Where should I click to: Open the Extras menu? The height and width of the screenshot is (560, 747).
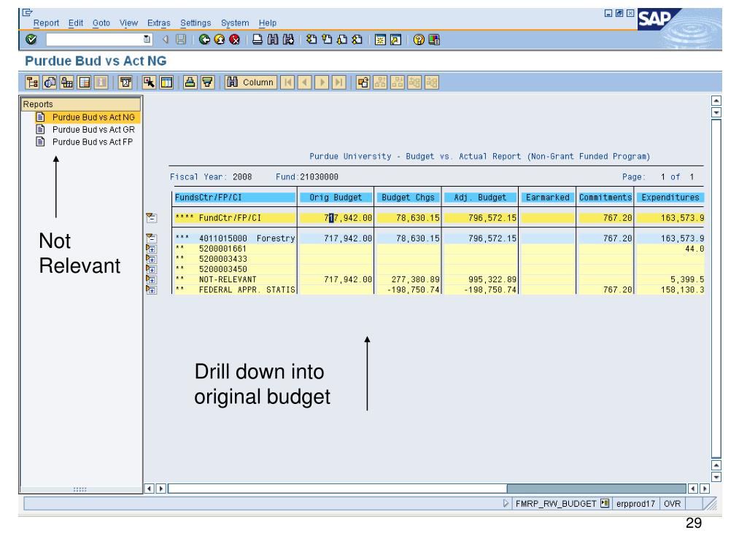(158, 23)
